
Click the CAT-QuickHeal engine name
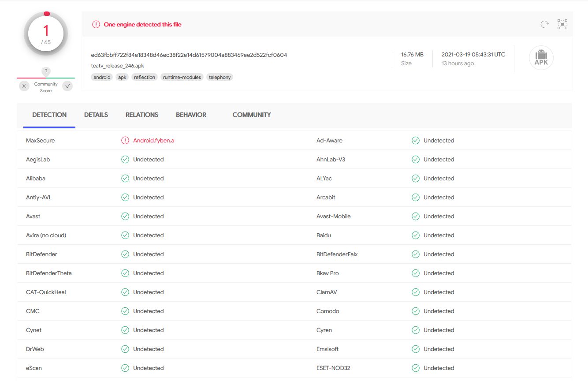coord(46,292)
